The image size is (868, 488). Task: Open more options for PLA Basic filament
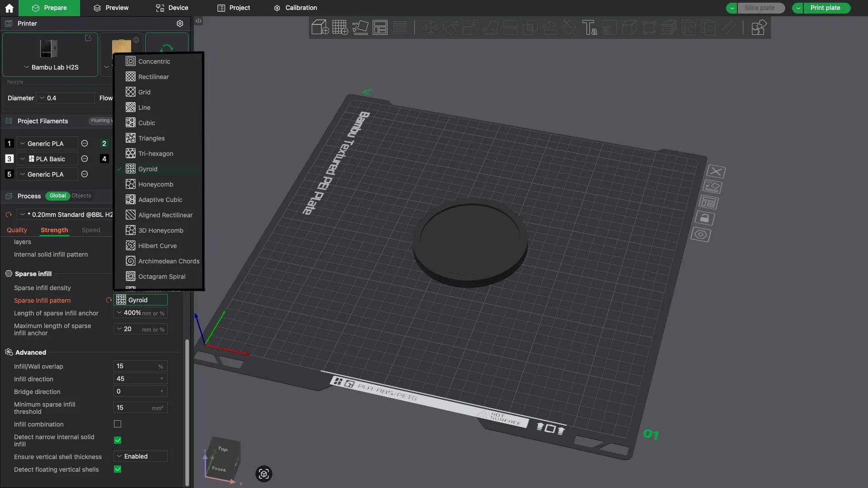tap(85, 159)
